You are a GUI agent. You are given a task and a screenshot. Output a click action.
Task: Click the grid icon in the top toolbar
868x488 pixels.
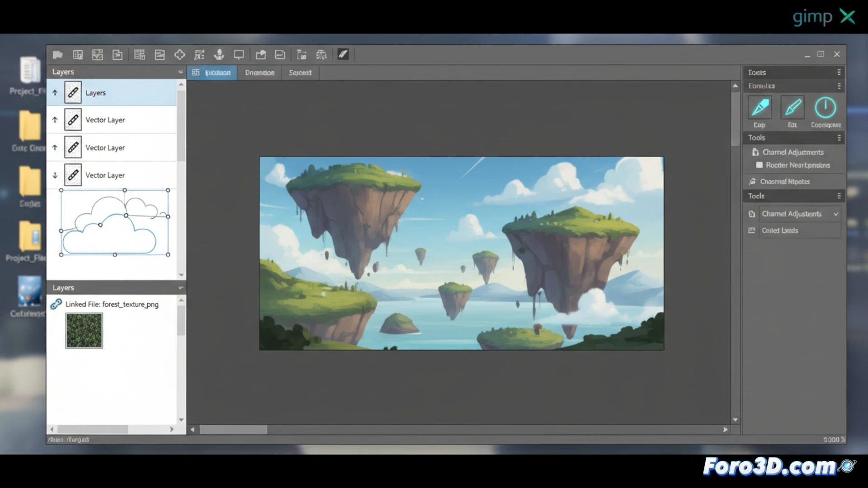(78, 54)
